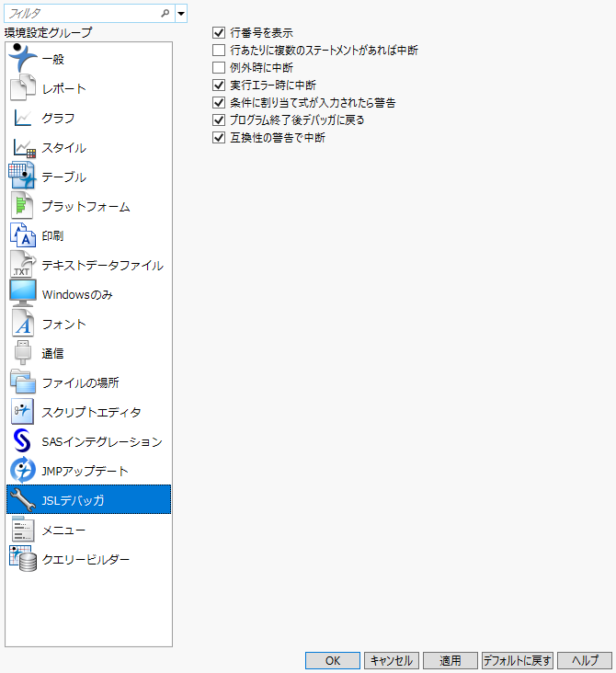Screen dimensions: 616x673
Task: Open the SASインテグレーション S icon
Action: click(x=22, y=440)
